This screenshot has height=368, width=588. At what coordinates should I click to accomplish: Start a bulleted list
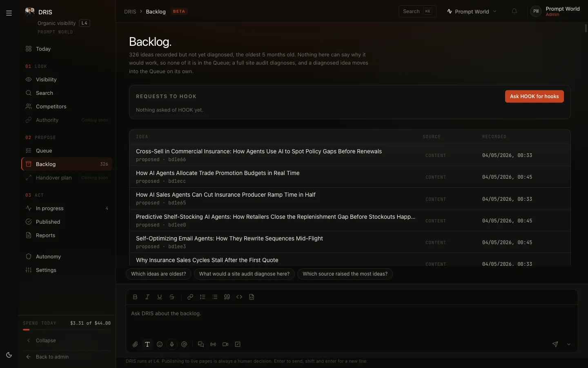click(x=215, y=297)
